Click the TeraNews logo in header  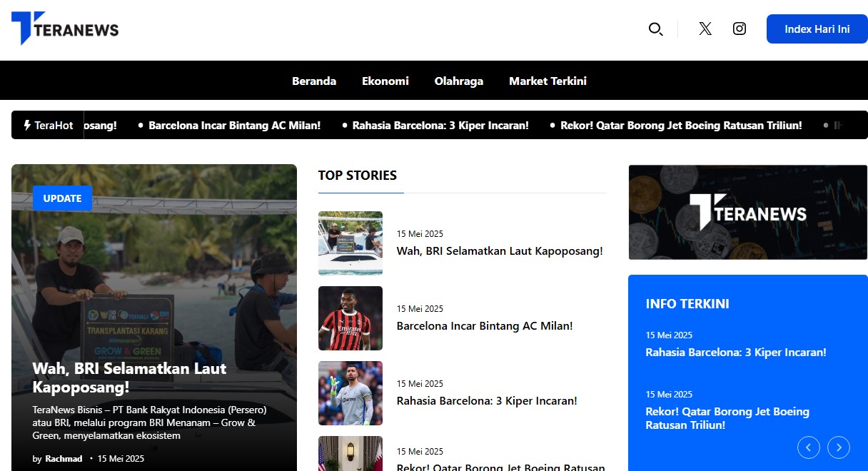pos(65,29)
